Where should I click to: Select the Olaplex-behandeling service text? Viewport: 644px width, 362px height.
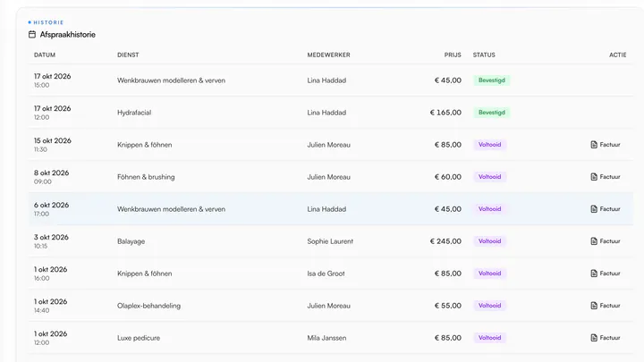pos(148,306)
